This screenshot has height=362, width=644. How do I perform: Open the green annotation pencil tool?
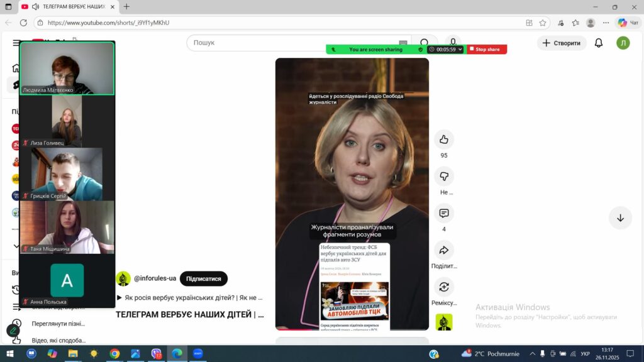point(13,331)
